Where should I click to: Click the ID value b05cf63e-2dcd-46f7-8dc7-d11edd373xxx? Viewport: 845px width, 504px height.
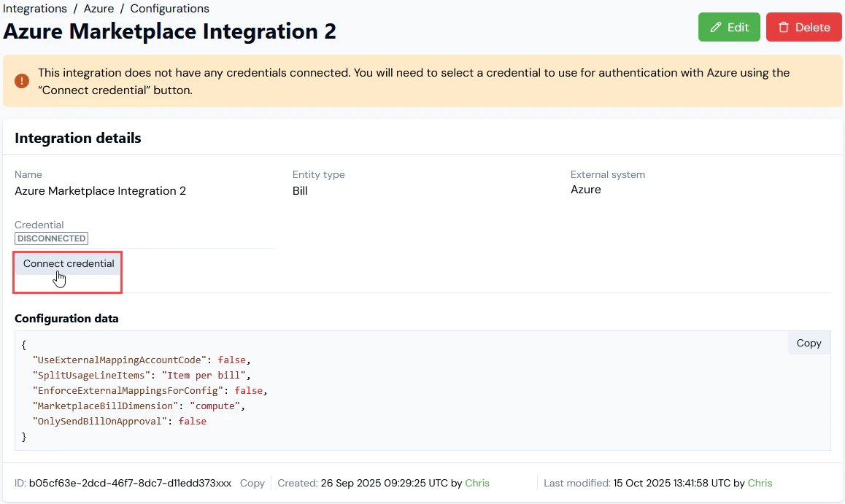[130, 483]
